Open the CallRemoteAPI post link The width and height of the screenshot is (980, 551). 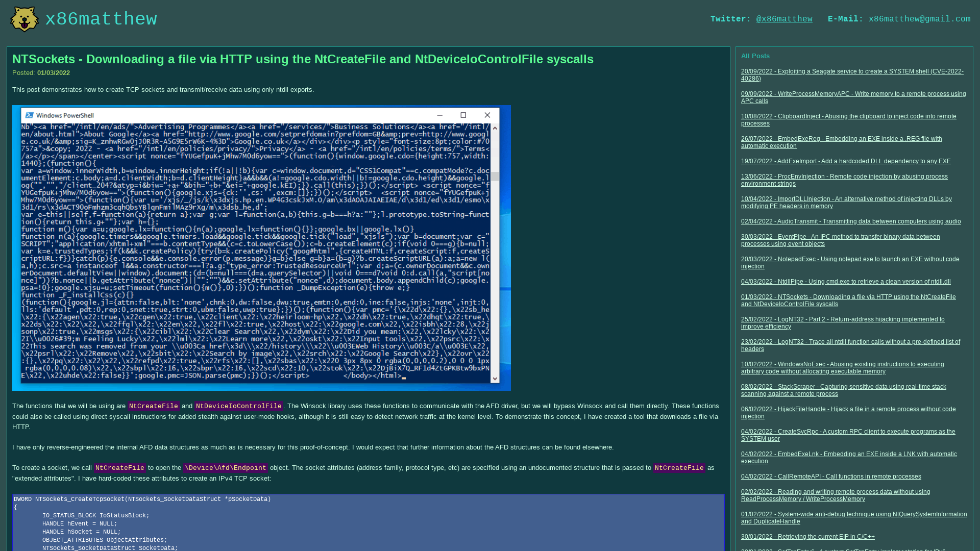click(831, 477)
